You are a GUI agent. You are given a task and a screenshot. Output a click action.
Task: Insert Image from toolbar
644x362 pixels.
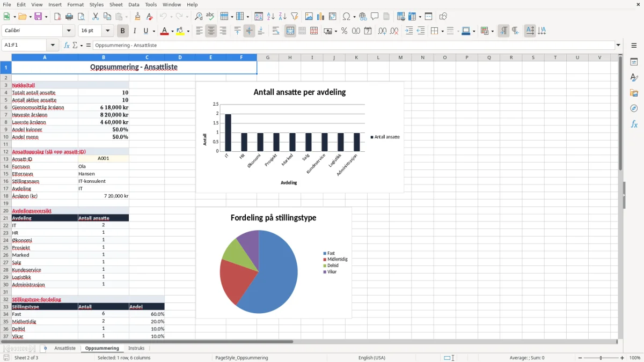point(309,17)
